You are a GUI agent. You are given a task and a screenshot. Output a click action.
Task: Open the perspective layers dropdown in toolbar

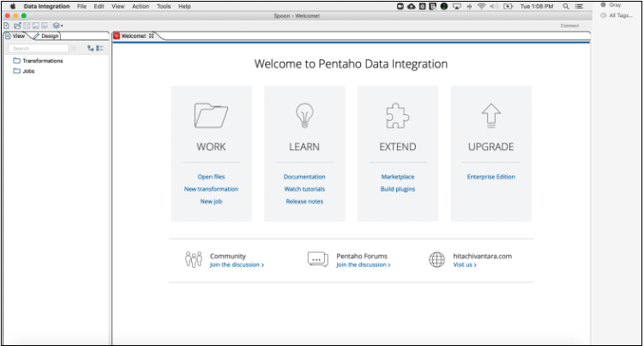pyautogui.click(x=57, y=26)
